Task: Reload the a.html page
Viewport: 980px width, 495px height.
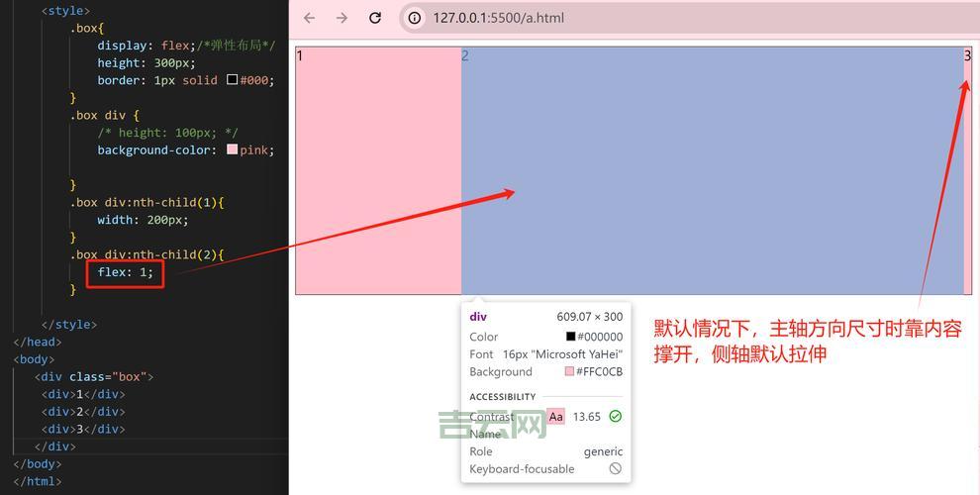Action: pyautogui.click(x=375, y=18)
